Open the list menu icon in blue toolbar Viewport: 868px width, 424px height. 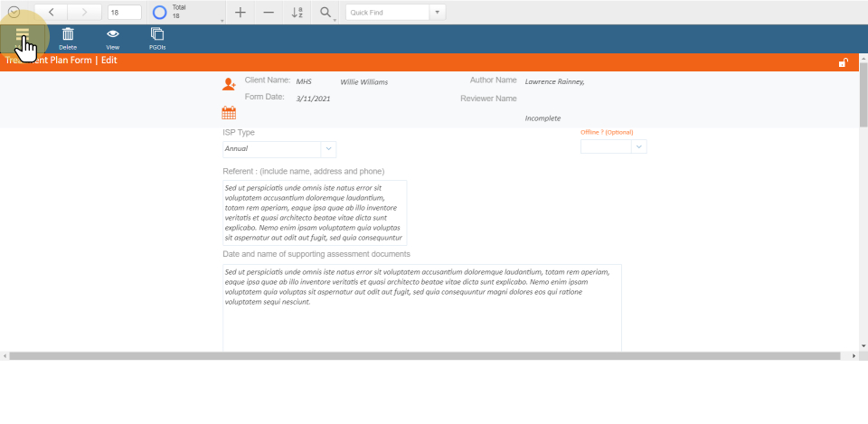click(23, 36)
